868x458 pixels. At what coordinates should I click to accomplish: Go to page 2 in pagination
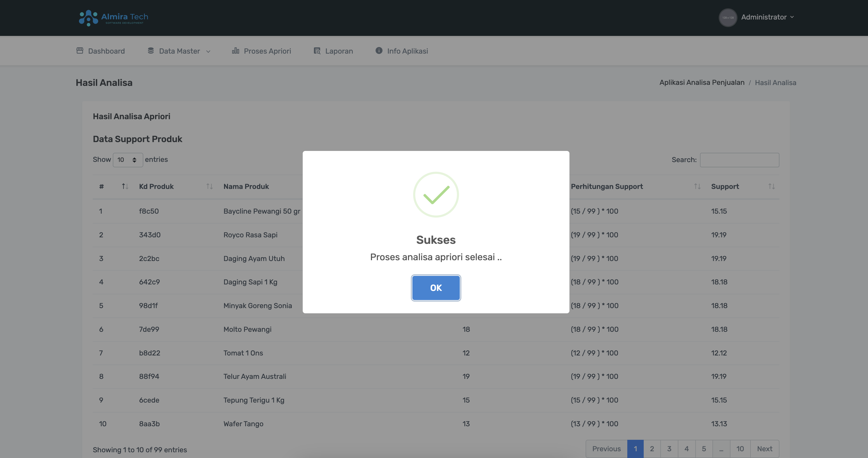tap(652, 449)
